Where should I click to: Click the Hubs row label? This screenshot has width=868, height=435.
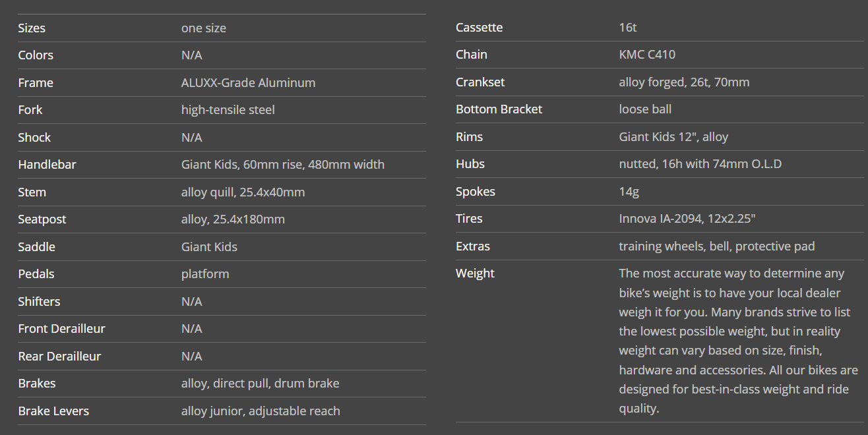coord(470,164)
